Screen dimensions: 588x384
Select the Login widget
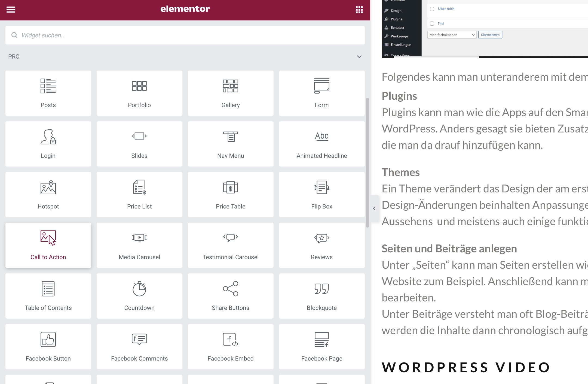coord(48,144)
